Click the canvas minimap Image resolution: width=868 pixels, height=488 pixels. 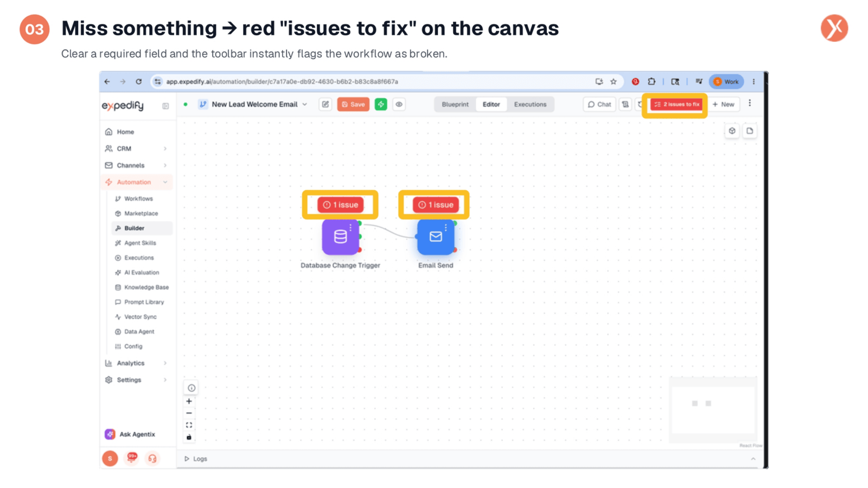tap(713, 409)
